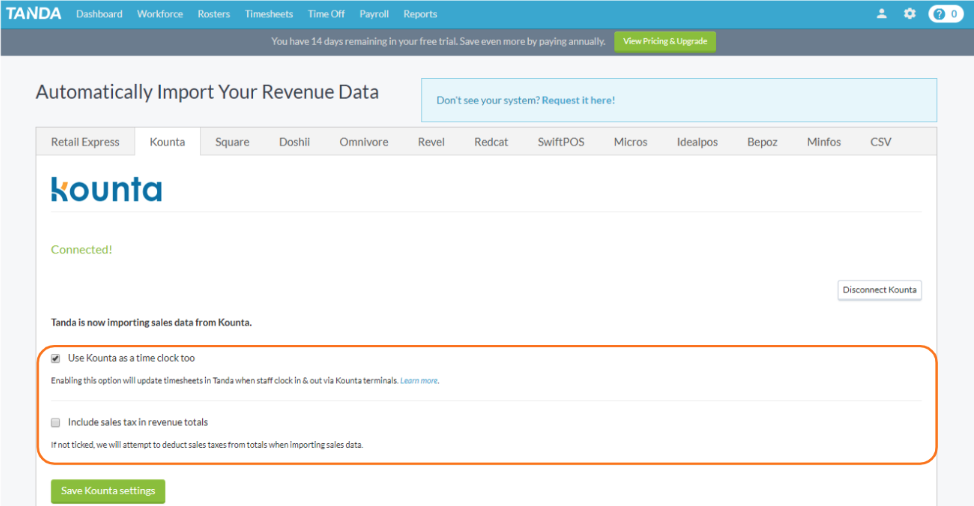Open the Dashboard menu

click(99, 14)
